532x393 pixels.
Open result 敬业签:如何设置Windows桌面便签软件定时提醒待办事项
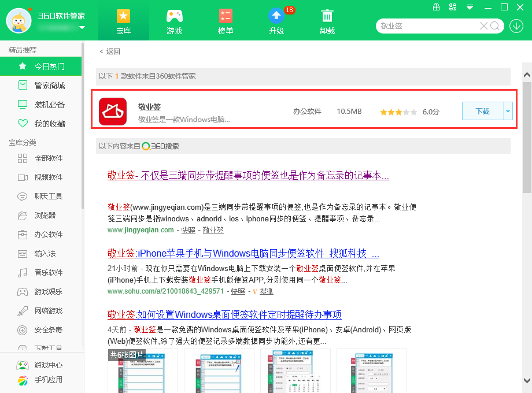pos(224,314)
